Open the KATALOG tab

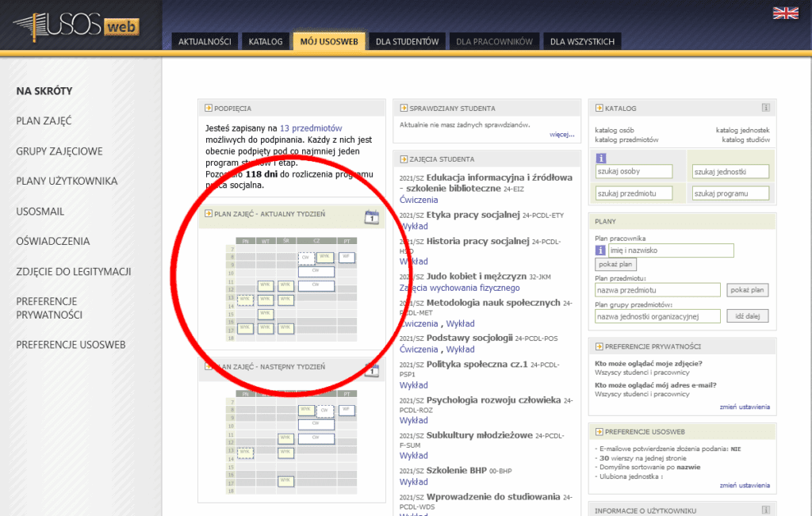point(266,41)
